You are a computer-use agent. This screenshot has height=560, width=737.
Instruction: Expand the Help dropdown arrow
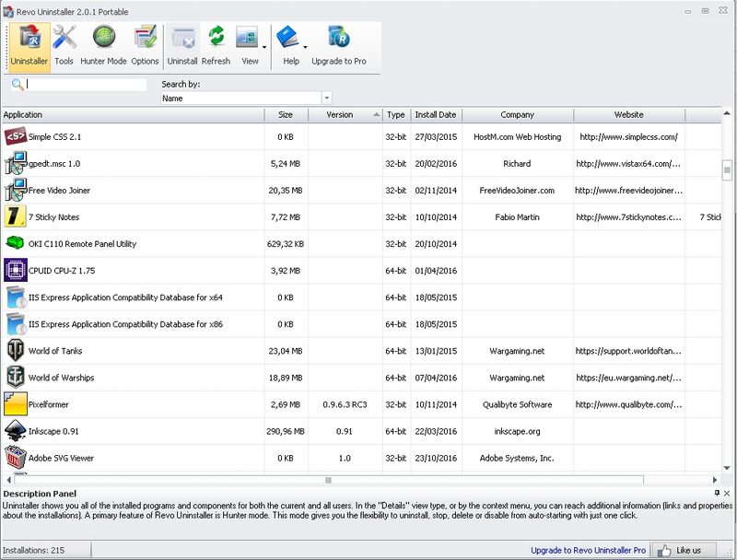point(305,47)
